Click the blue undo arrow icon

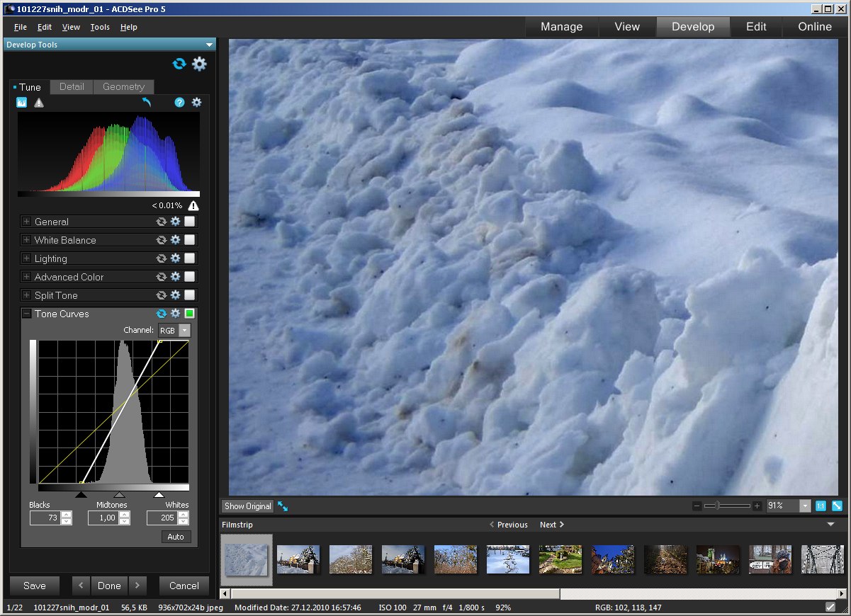coord(147,103)
